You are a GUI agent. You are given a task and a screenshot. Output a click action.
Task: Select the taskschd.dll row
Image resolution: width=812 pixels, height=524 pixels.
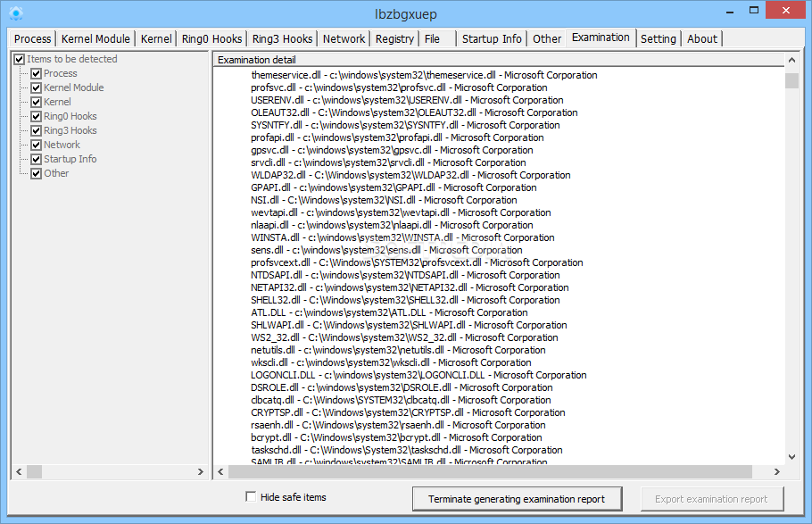click(407, 450)
